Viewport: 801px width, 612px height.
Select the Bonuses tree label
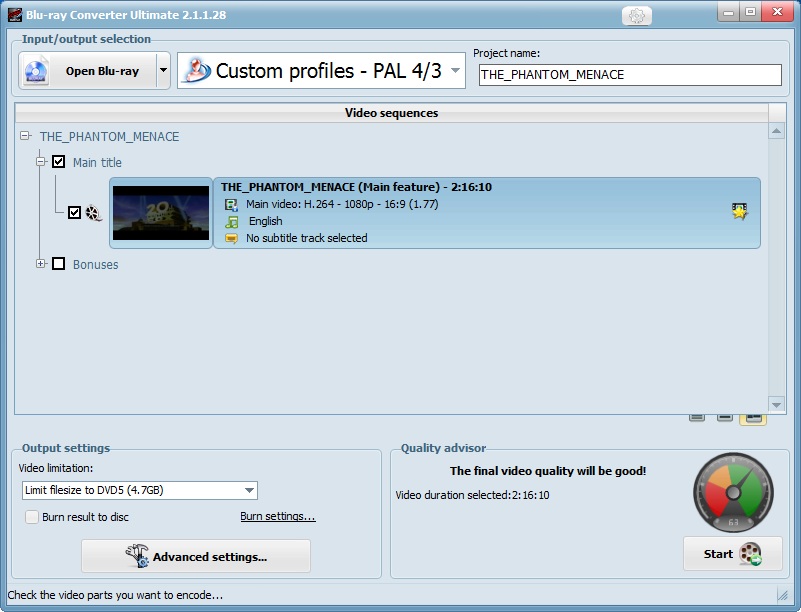[96, 265]
